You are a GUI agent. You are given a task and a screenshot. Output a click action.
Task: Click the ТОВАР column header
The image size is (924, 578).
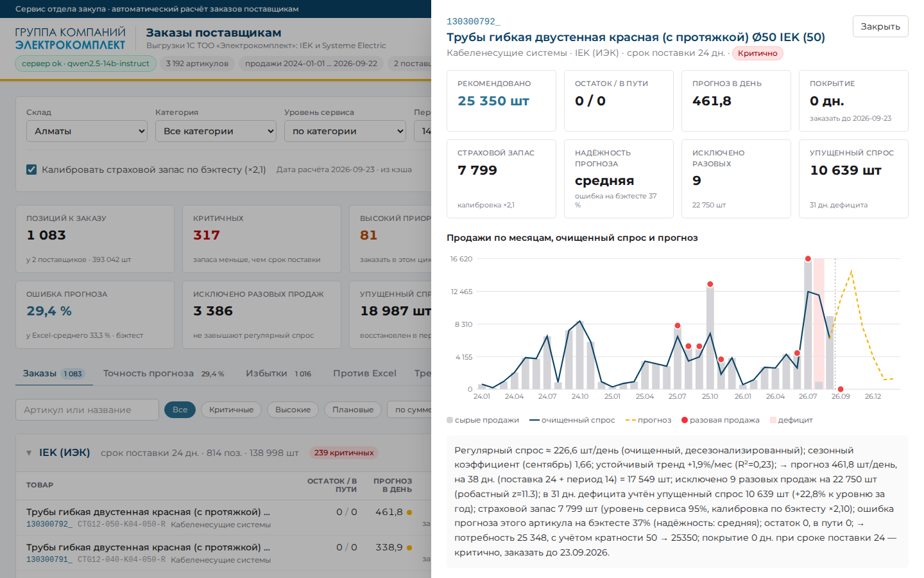click(x=40, y=485)
